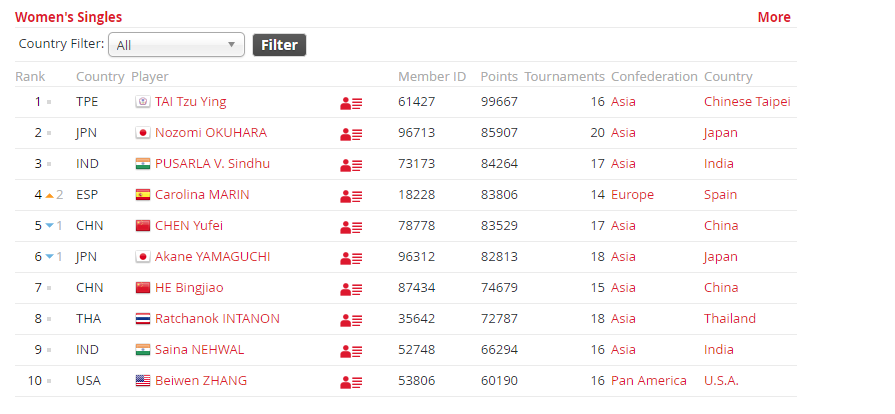Open Europe confederation link
Image resolution: width=895 pixels, height=414 pixels.
click(632, 195)
